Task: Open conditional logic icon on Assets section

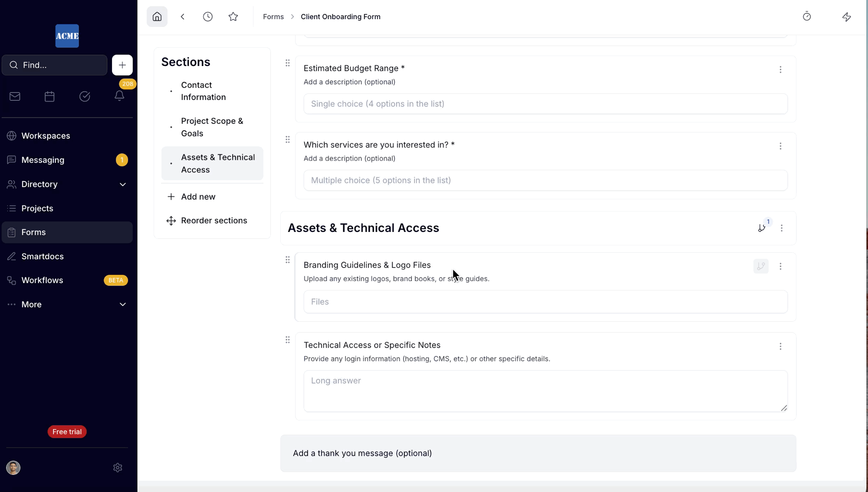Action: coord(762,228)
